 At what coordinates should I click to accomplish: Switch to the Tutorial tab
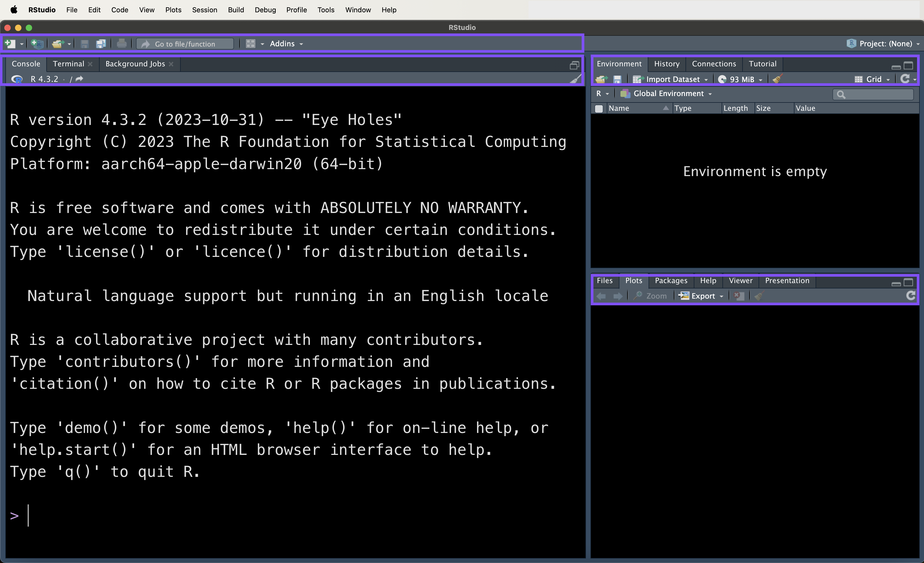(x=762, y=64)
